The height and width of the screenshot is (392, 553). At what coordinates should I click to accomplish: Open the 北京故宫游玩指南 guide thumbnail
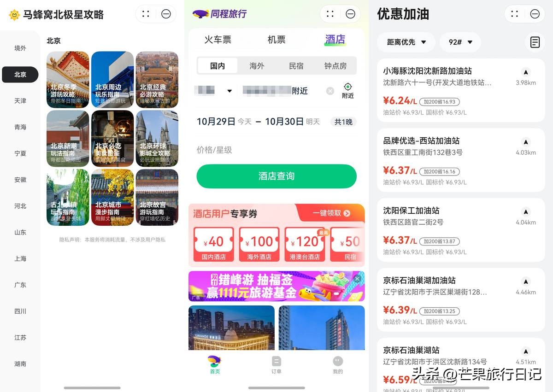pyautogui.click(x=157, y=197)
